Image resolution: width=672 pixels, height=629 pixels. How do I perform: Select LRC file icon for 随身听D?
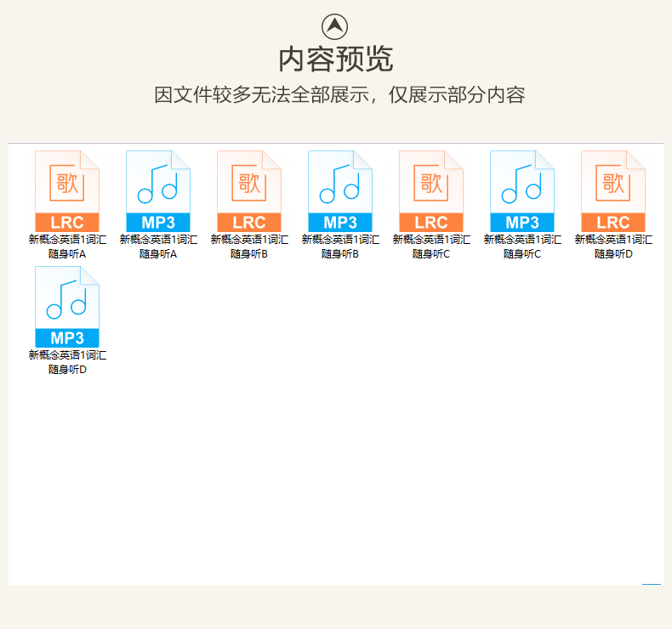pos(613,191)
